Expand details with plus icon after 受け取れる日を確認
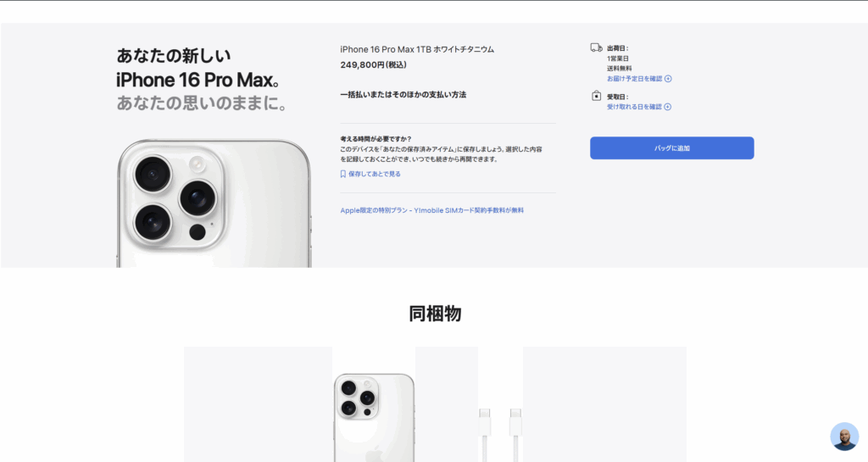The width and height of the screenshot is (868, 462). pyautogui.click(x=668, y=107)
